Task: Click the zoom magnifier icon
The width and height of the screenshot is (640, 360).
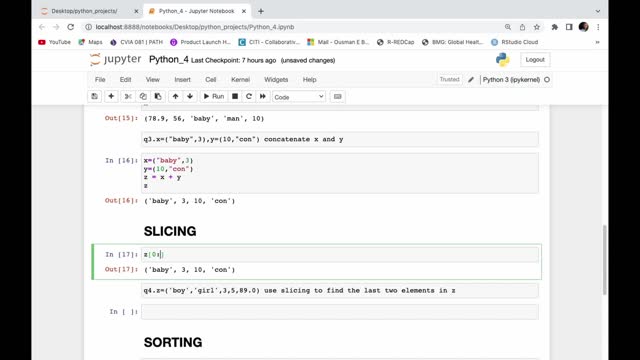Action: (x=508, y=27)
